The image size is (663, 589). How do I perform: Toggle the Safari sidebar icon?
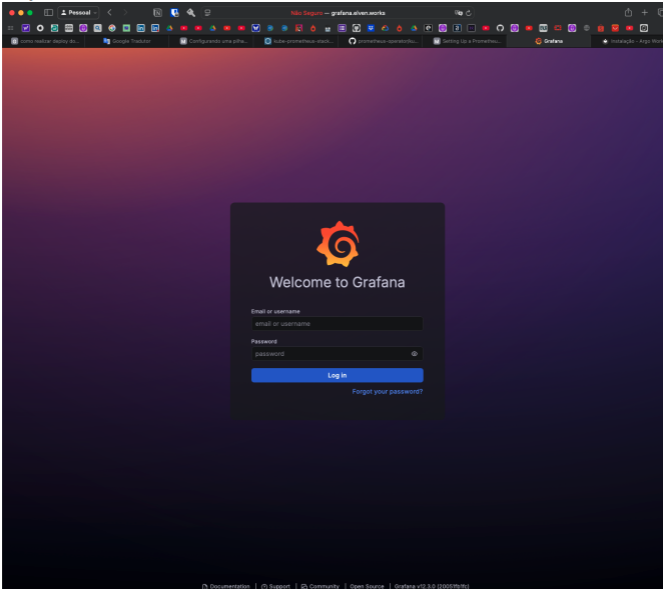tap(48, 12)
